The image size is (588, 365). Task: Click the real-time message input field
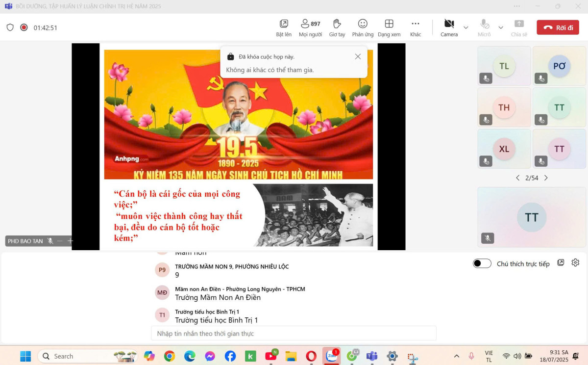click(x=294, y=334)
